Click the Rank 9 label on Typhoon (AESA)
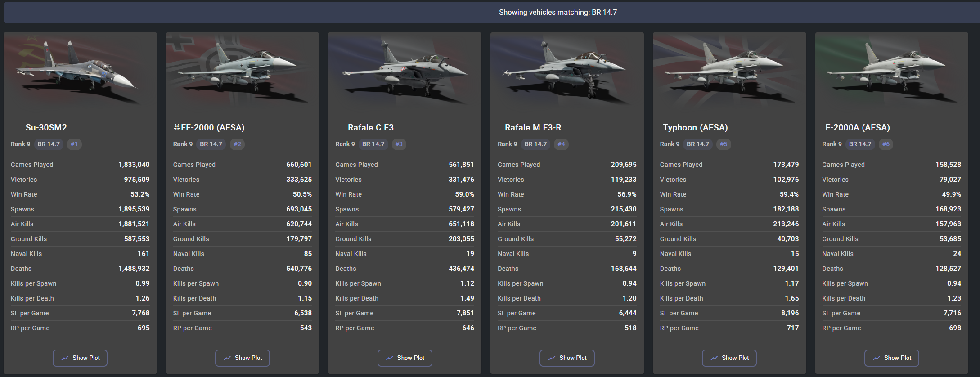 [x=670, y=144]
